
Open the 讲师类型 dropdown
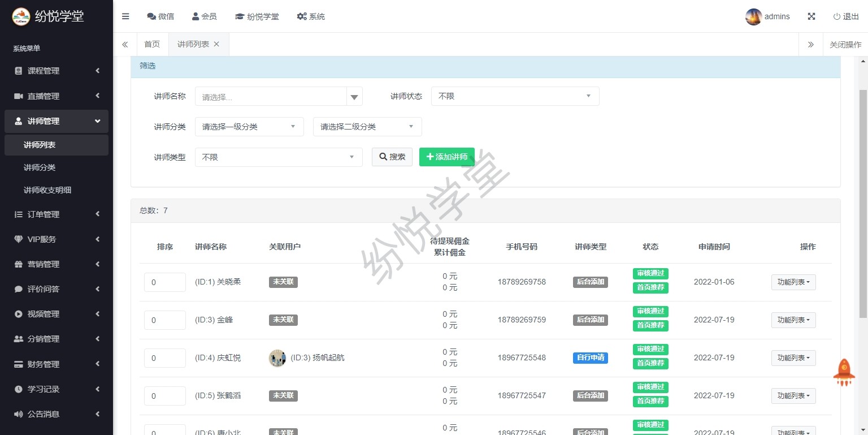pos(278,157)
